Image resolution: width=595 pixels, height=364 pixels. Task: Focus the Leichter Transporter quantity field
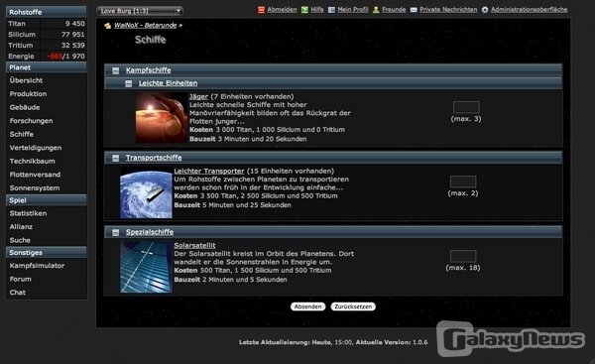click(x=463, y=182)
